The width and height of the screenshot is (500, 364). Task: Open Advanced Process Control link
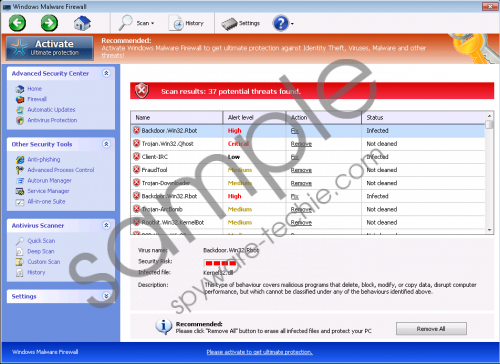61,170
